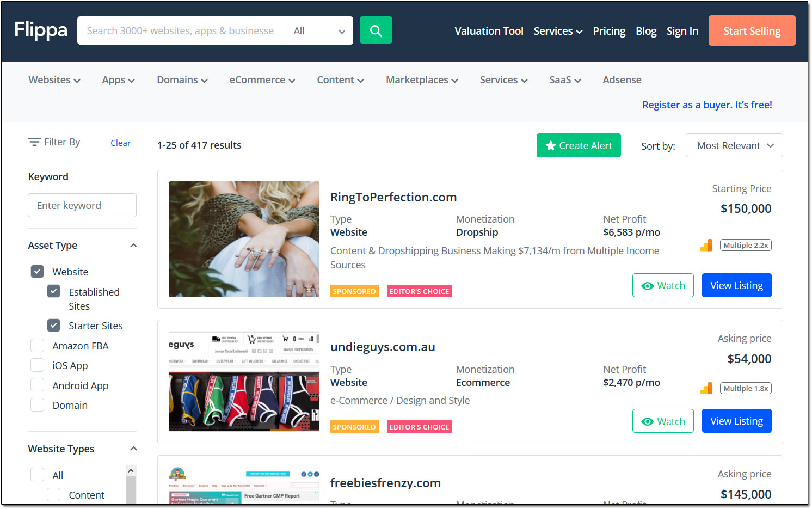This screenshot has width=812, height=509.
Task: Open the eCommerce category menu
Action: 262,80
